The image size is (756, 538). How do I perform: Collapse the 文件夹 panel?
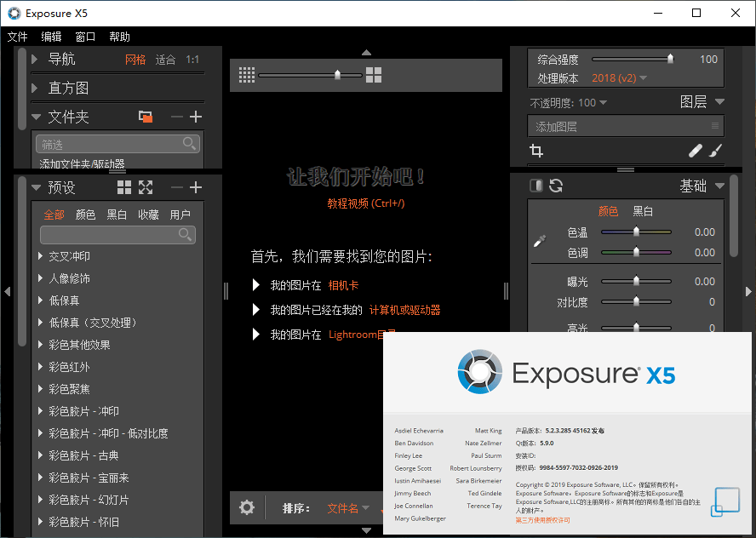(x=36, y=117)
